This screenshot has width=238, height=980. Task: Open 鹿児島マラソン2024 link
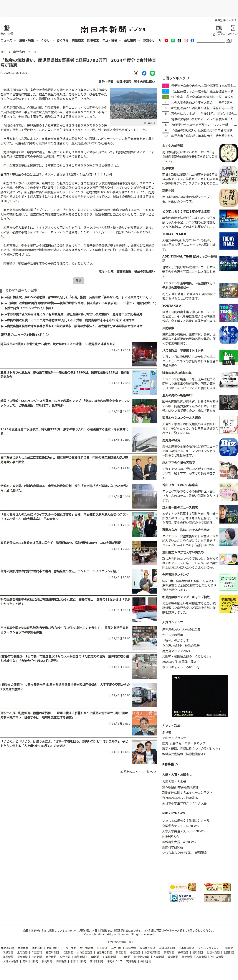tap(176, 651)
